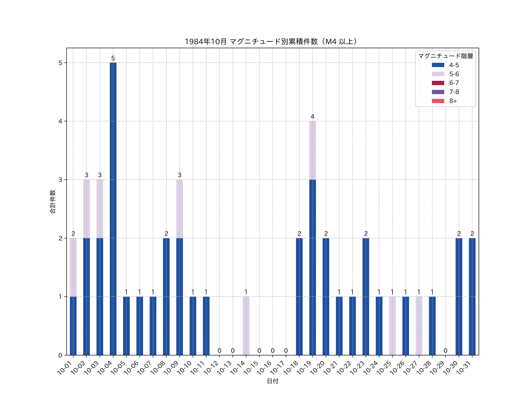Click the x-axis tick label 10-31
532x399 pixels.
coord(463,368)
